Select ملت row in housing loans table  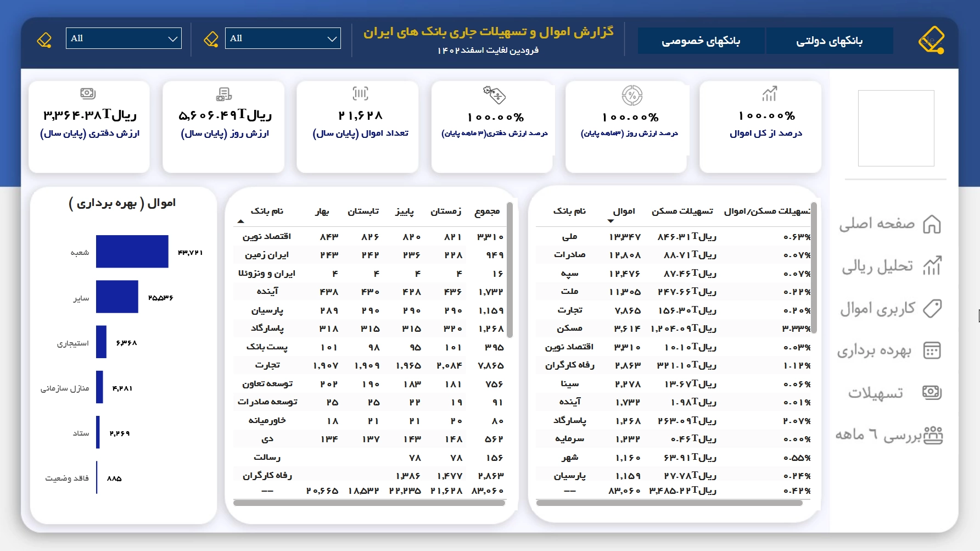coord(673,292)
